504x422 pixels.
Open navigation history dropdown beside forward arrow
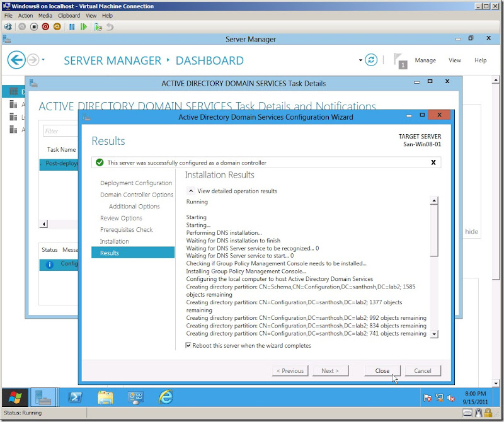[x=43, y=59]
